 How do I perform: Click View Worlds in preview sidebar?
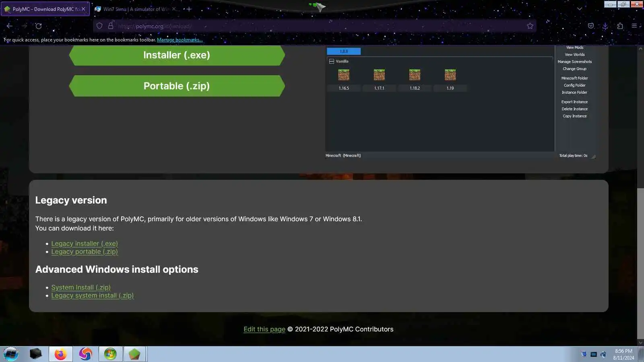click(575, 55)
